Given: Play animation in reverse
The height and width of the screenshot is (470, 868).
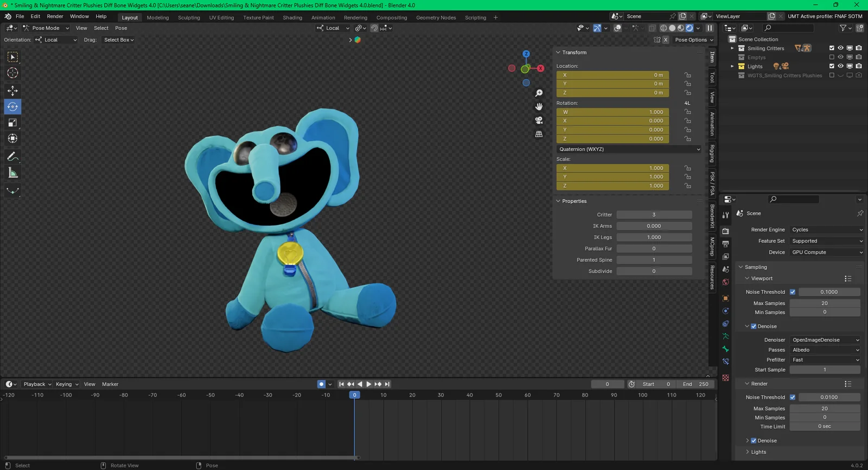Looking at the screenshot, I should (360, 384).
